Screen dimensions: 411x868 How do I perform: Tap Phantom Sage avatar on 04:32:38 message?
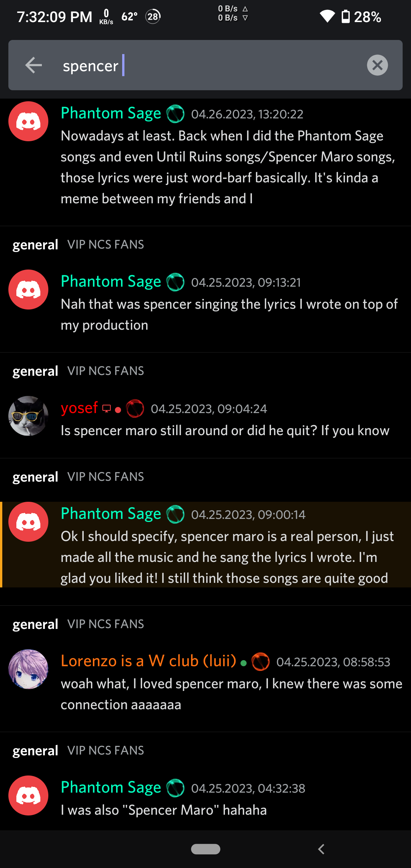click(29, 795)
